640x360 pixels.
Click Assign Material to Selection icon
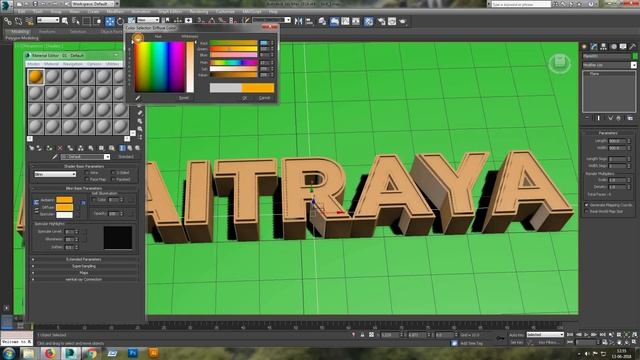(x=49, y=148)
